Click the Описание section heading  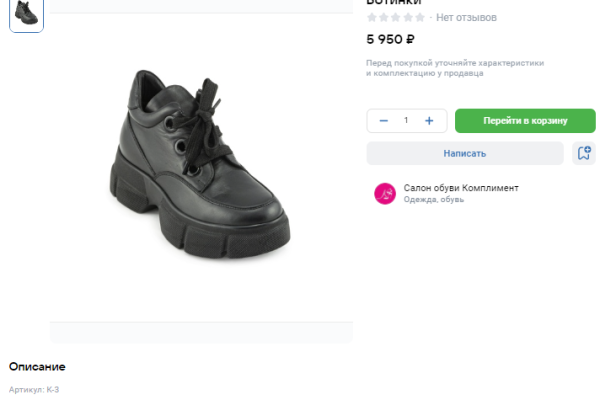37,367
